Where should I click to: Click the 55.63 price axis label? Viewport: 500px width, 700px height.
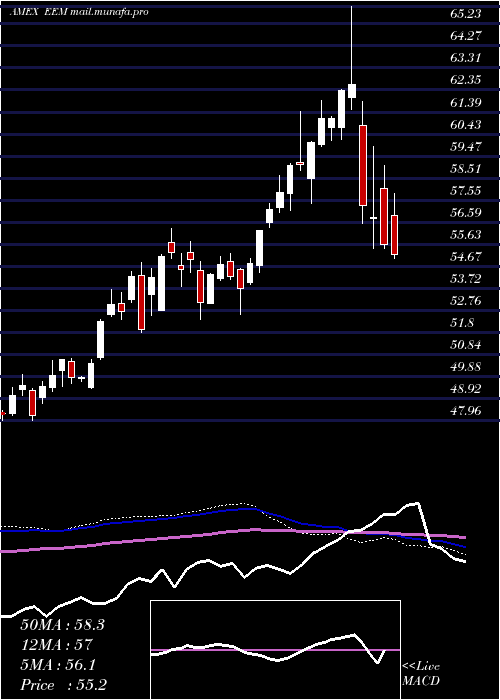tap(466, 234)
